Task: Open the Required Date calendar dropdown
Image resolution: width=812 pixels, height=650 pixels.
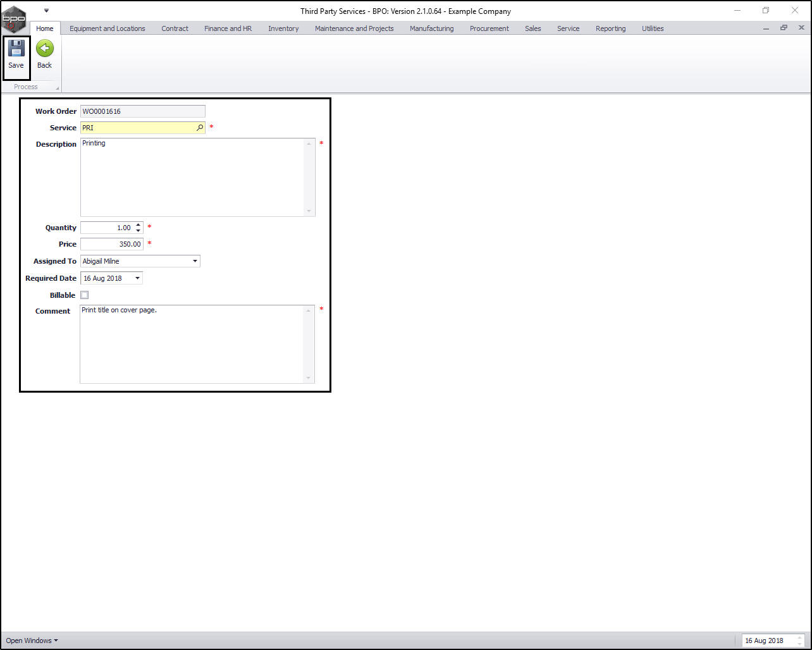Action: [x=137, y=278]
